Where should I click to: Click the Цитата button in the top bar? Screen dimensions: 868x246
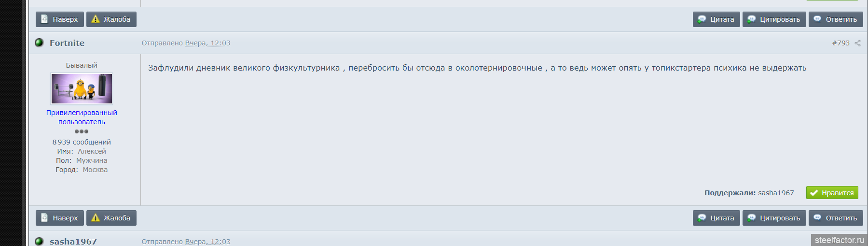[716, 19]
